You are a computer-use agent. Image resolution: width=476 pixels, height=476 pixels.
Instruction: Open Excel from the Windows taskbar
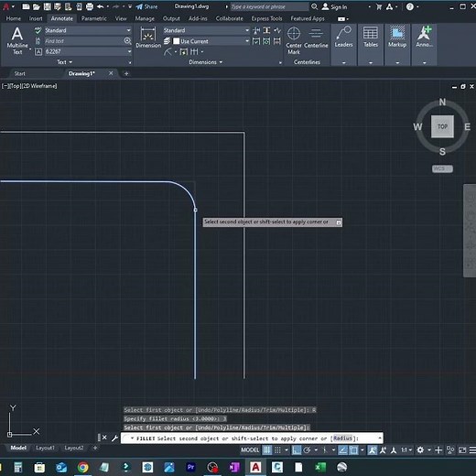click(320, 467)
